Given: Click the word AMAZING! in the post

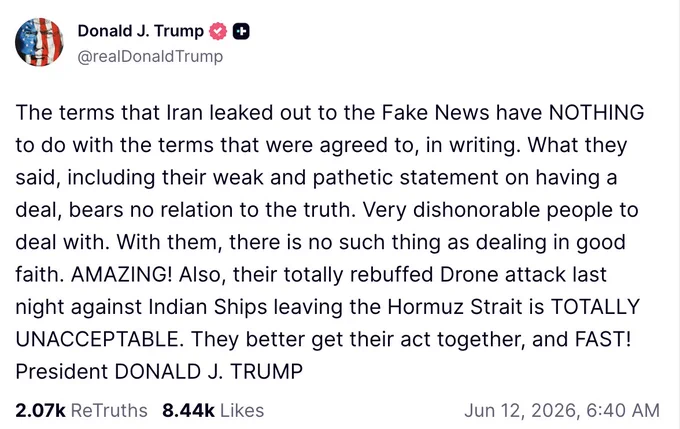Looking at the screenshot, I should [121, 275].
